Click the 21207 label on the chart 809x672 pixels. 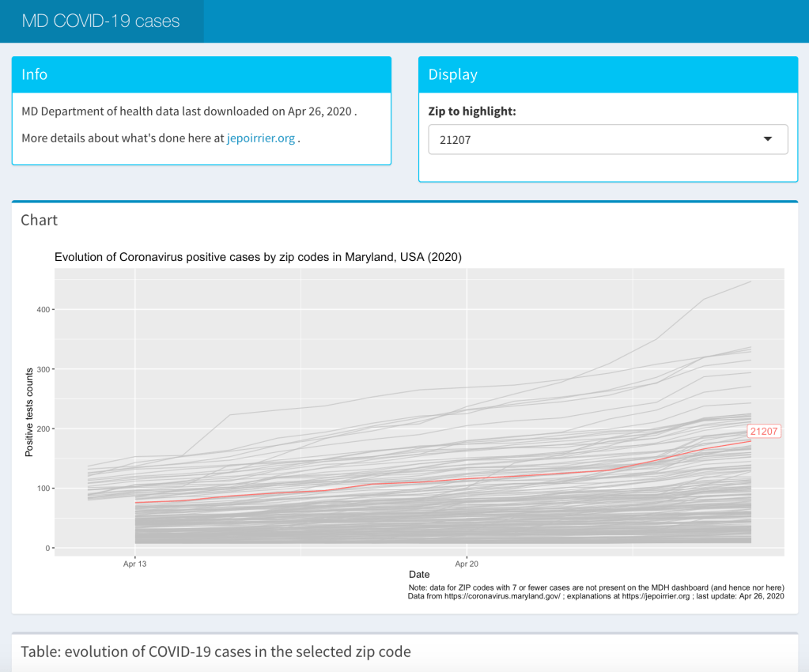pos(764,431)
